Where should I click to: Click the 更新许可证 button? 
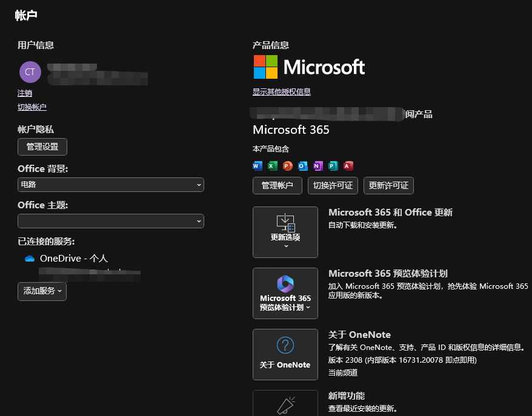[388, 185]
